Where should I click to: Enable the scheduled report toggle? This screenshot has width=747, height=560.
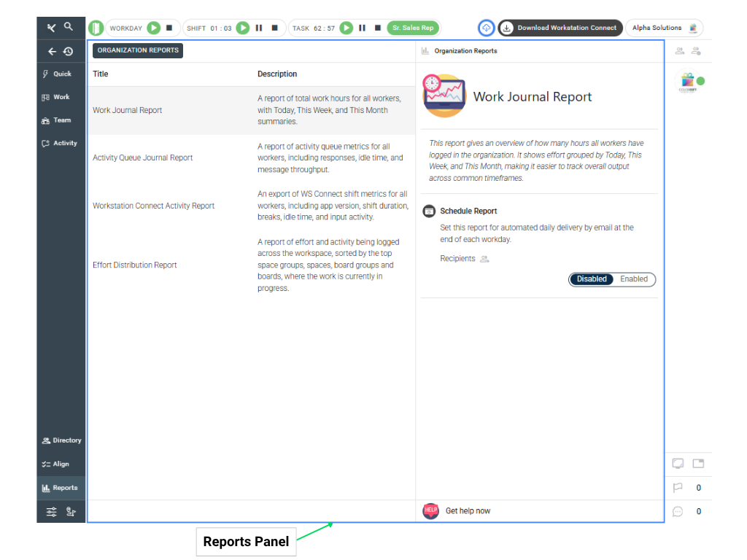[x=633, y=279]
